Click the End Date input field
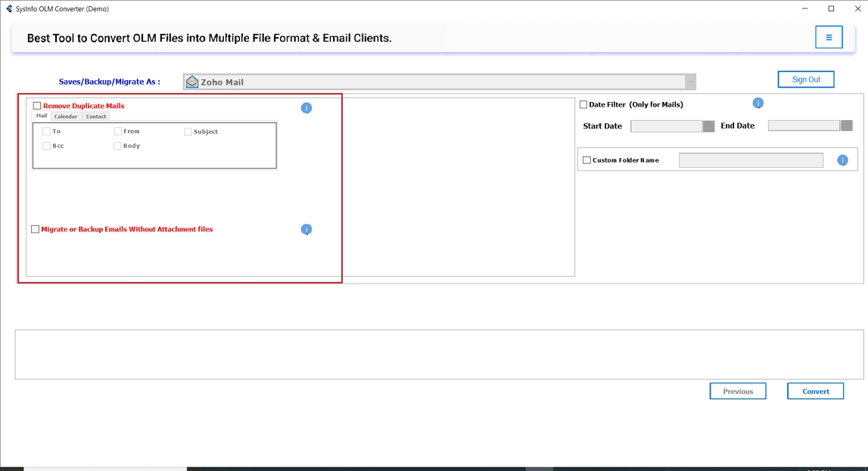Screen dimensions: 868x471 804,125
